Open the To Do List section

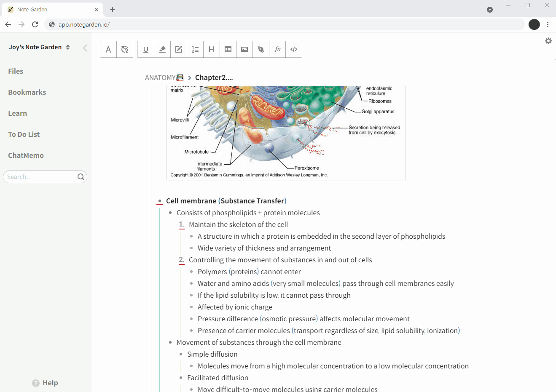(x=24, y=134)
